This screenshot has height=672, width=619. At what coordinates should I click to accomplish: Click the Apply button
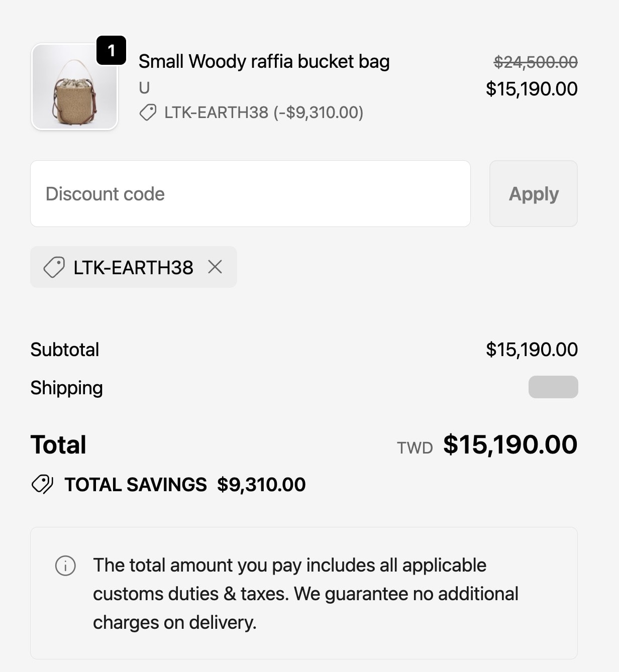pos(534,194)
